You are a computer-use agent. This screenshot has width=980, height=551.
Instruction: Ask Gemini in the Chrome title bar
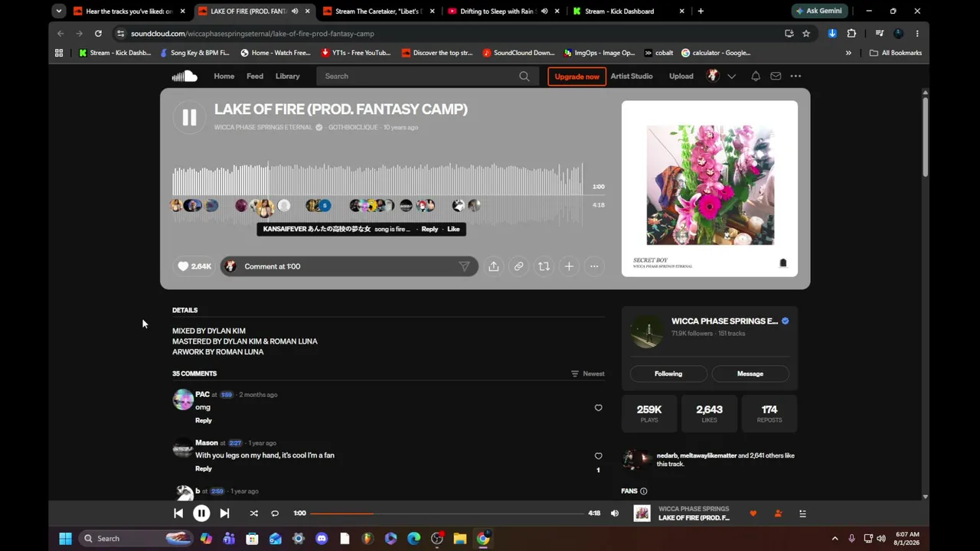[x=819, y=11]
